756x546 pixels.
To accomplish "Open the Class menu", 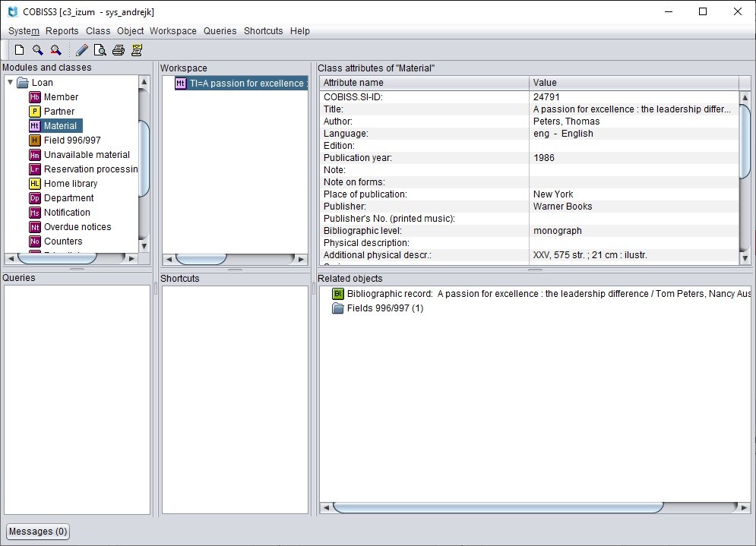I will [x=98, y=31].
